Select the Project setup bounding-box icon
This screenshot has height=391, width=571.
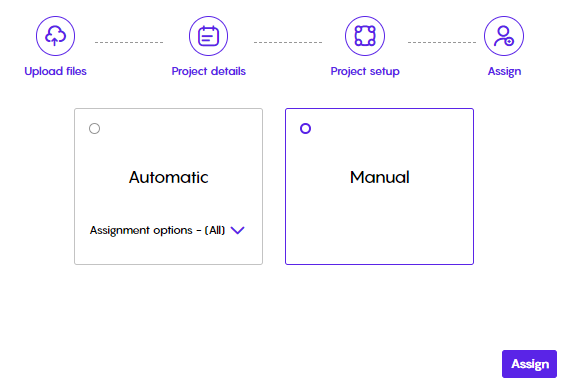tap(365, 36)
